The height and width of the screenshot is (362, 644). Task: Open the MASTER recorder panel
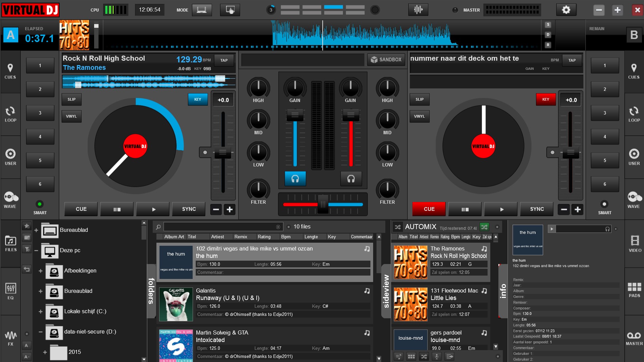tap(634, 338)
